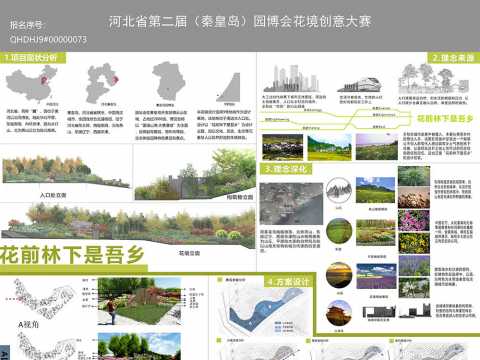
Task: Select the Hebei province map with red highlight
Action: pos(102,83)
